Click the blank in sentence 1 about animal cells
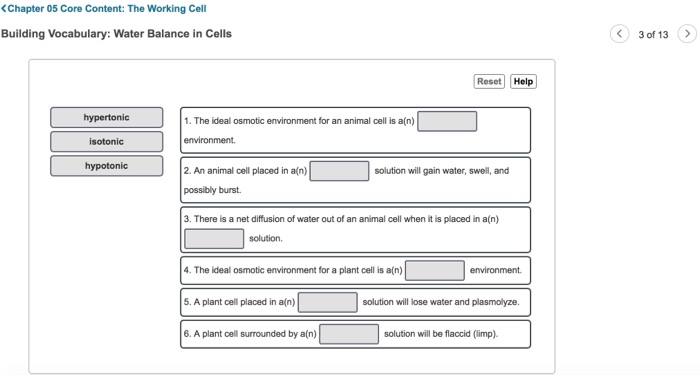Viewport: 700px width, 375px height. (447, 121)
